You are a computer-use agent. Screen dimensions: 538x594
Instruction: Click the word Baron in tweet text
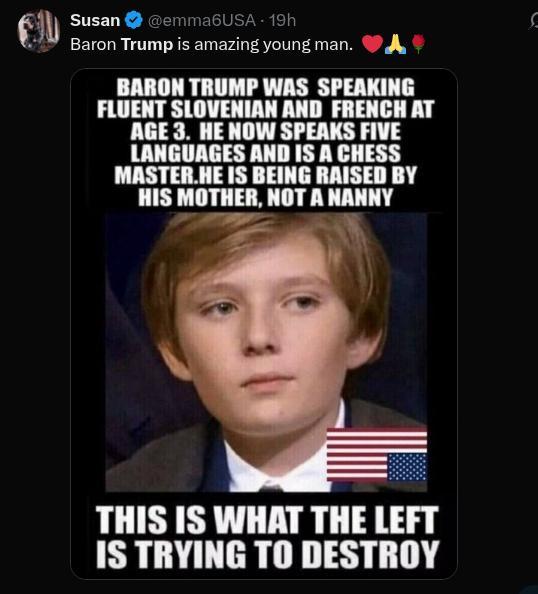pos(93,44)
